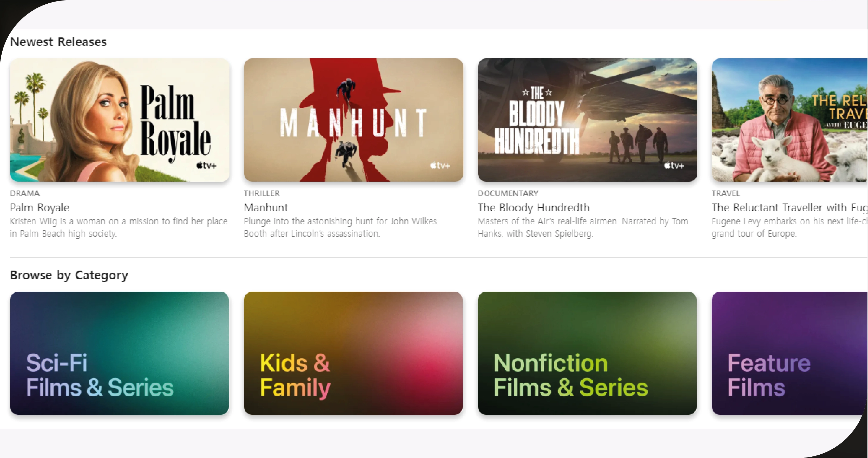Click the THRILLER genre label
Viewport: 868px width, 458px height.
point(262,193)
